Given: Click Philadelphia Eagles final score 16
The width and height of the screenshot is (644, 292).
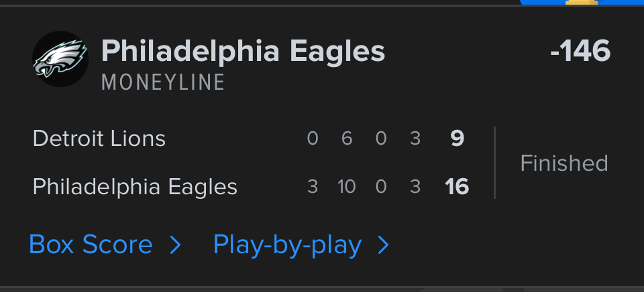Looking at the screenshot, I should tap(457, 187).
